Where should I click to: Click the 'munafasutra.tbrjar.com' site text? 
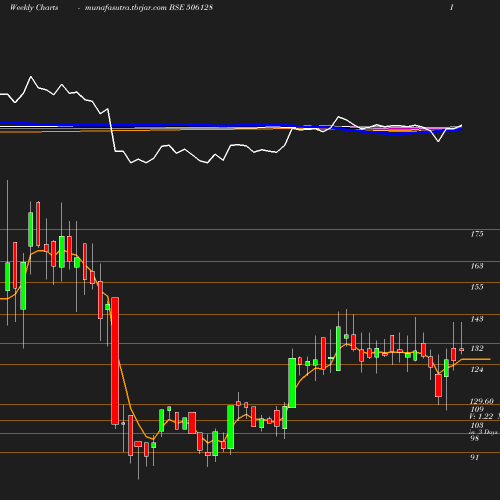(x=126, y=7)
